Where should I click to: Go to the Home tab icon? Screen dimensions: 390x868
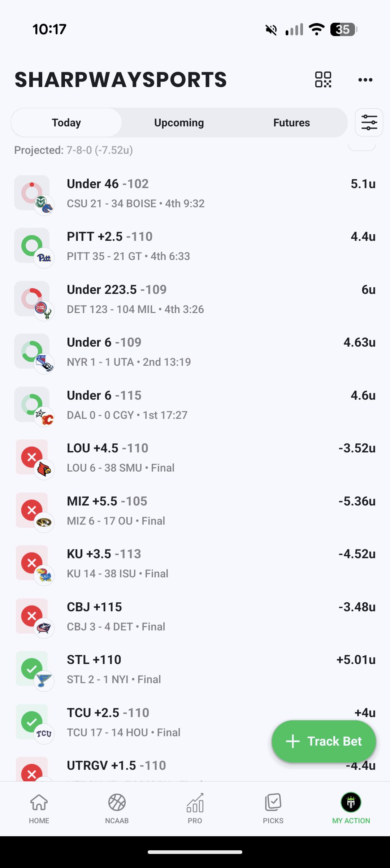click(39, 802)
